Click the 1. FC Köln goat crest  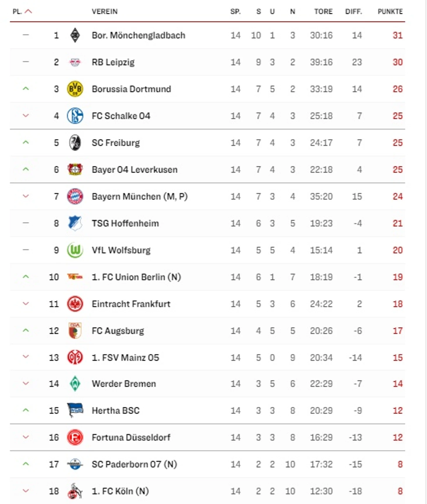75,491
